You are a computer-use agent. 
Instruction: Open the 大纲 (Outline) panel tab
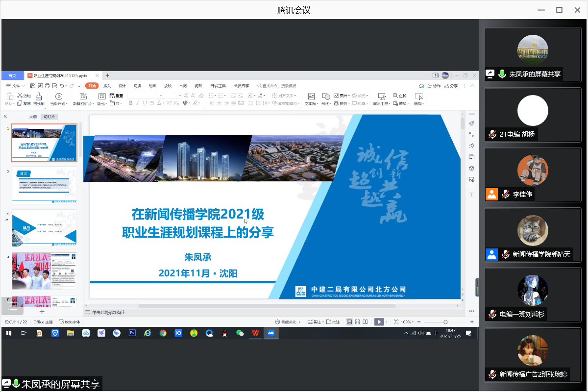[x=33, y=117]
